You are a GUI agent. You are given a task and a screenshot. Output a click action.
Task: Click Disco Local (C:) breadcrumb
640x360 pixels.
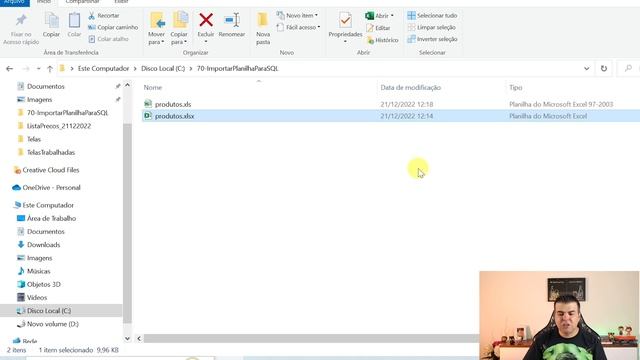(163, 69)
